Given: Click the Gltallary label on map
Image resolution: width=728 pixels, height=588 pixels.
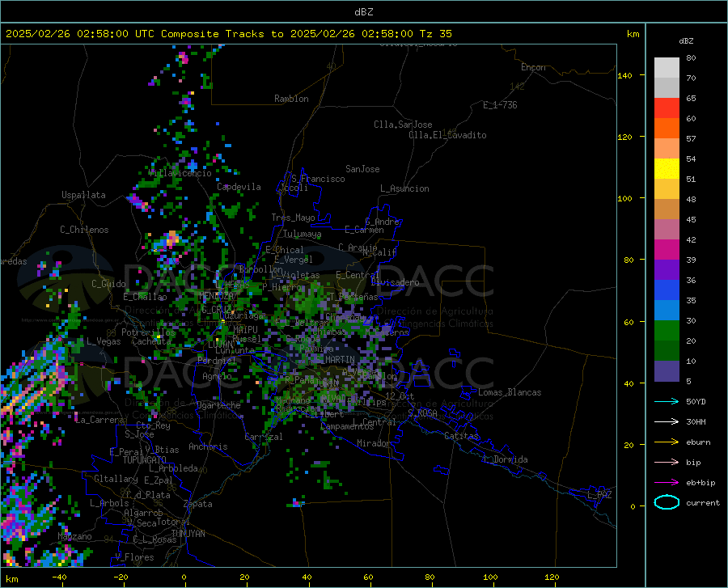Looking at the screenshot, I should pos(116,479).
